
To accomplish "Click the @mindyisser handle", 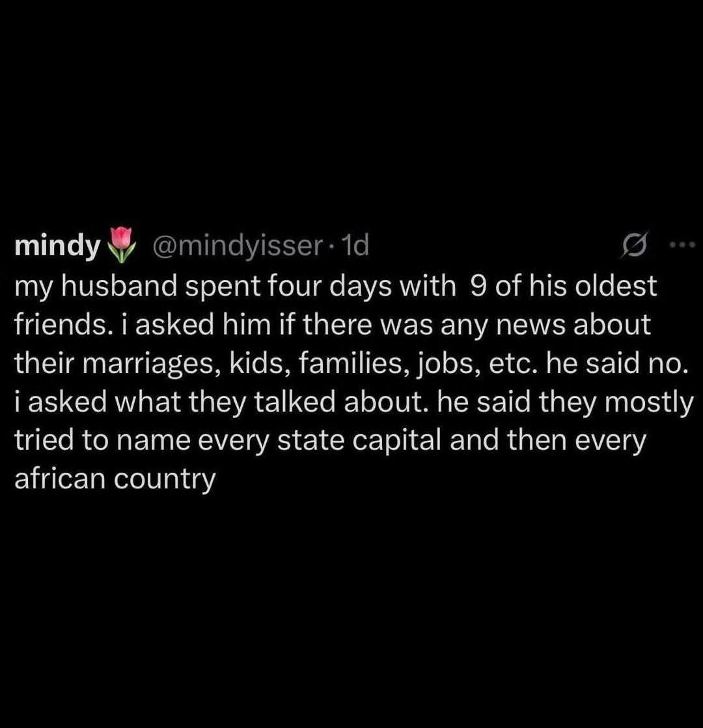I will pyautogui.click(x=237, y=245).
